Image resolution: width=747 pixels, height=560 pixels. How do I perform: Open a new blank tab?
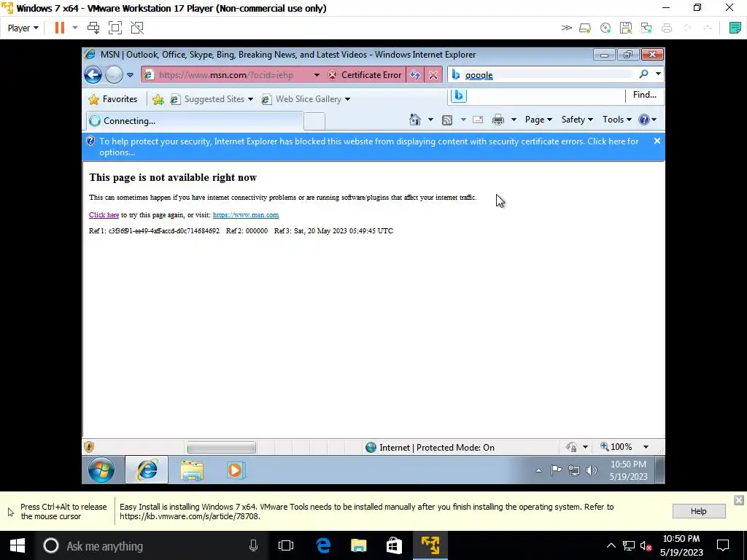314,122
